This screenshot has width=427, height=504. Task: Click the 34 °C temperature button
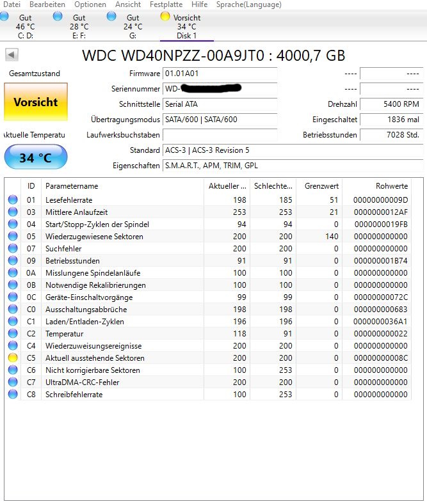pos(36,157)
